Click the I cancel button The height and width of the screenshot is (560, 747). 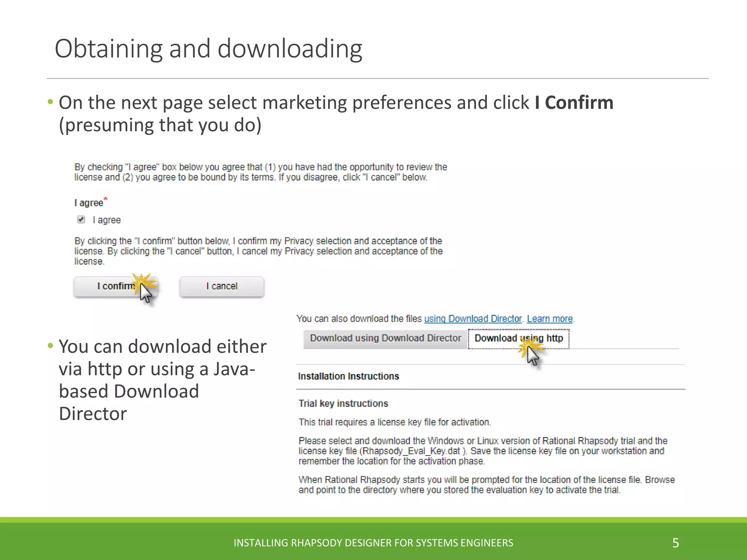(222, 287)
